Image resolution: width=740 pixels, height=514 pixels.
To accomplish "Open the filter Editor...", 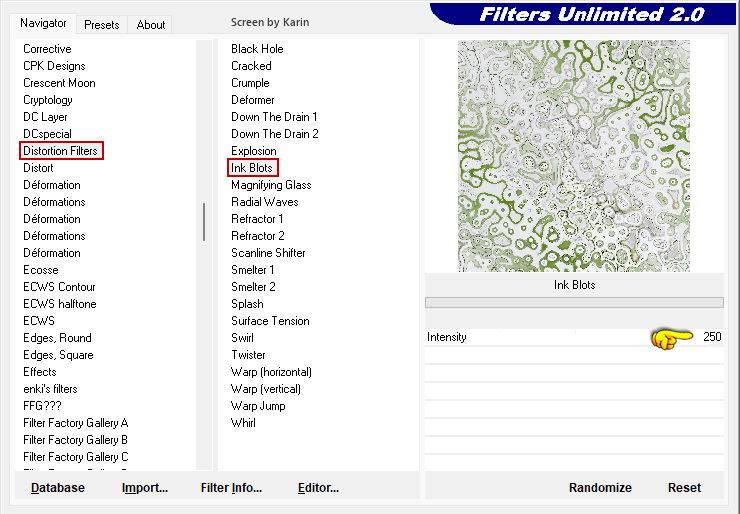I will point(318,488).
